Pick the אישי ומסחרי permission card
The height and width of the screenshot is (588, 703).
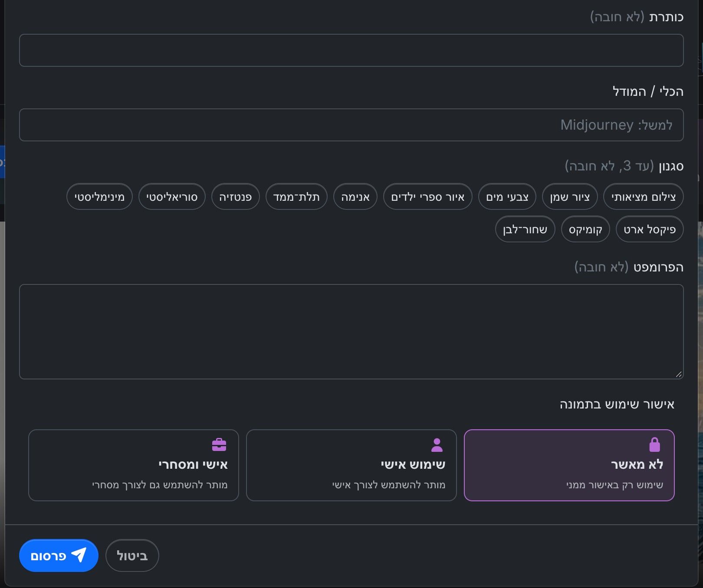(x=134, y=465)
